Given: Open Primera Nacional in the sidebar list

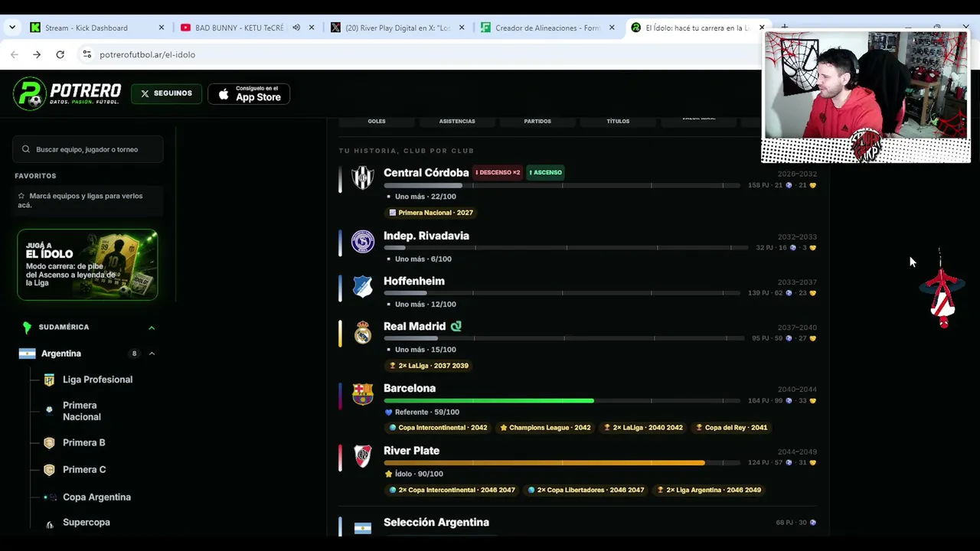Looking at the screenshot, I should click(82, 411).
